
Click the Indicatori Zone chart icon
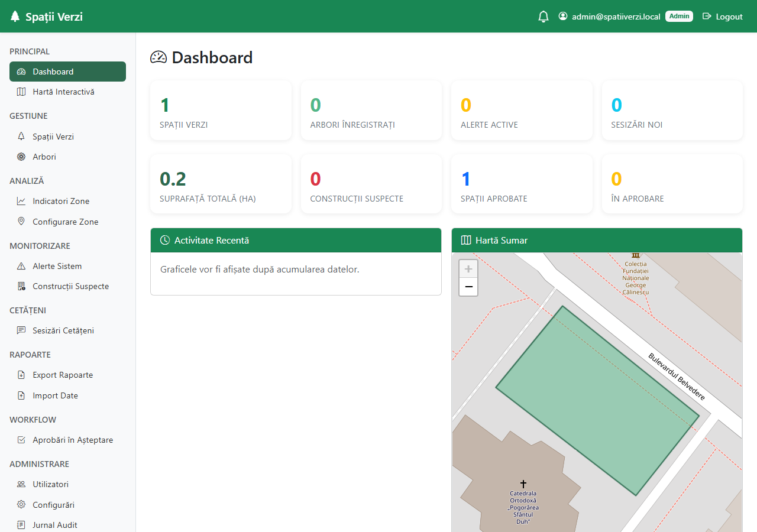21,201
